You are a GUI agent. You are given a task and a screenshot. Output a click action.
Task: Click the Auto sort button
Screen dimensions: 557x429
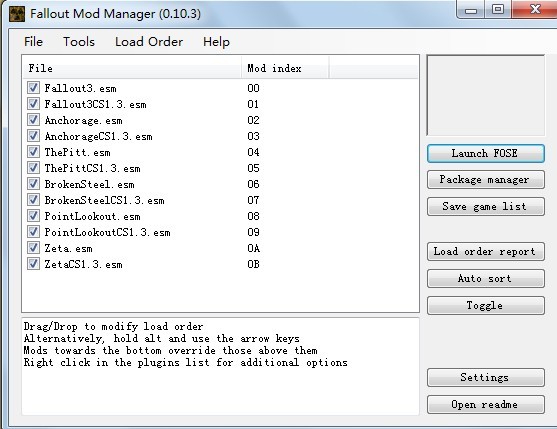click(486, 279)
